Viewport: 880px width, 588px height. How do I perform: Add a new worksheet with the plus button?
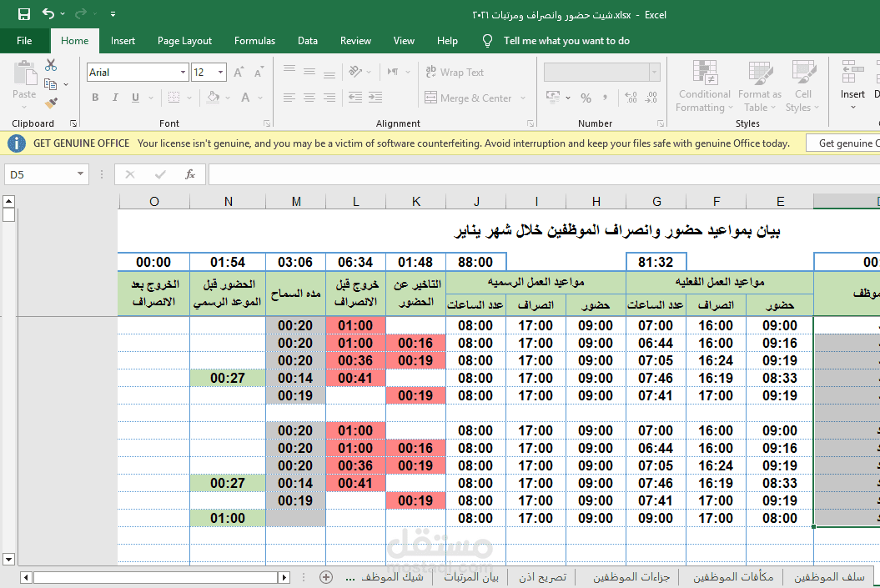[x=324, y=577]
